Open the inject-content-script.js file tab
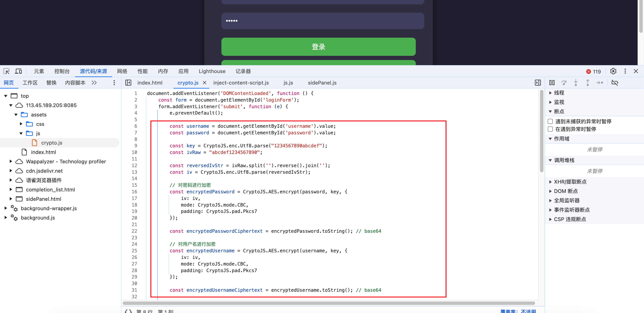Screen dimensions: 644x313 pyautogui.click(x=241, y=83)
